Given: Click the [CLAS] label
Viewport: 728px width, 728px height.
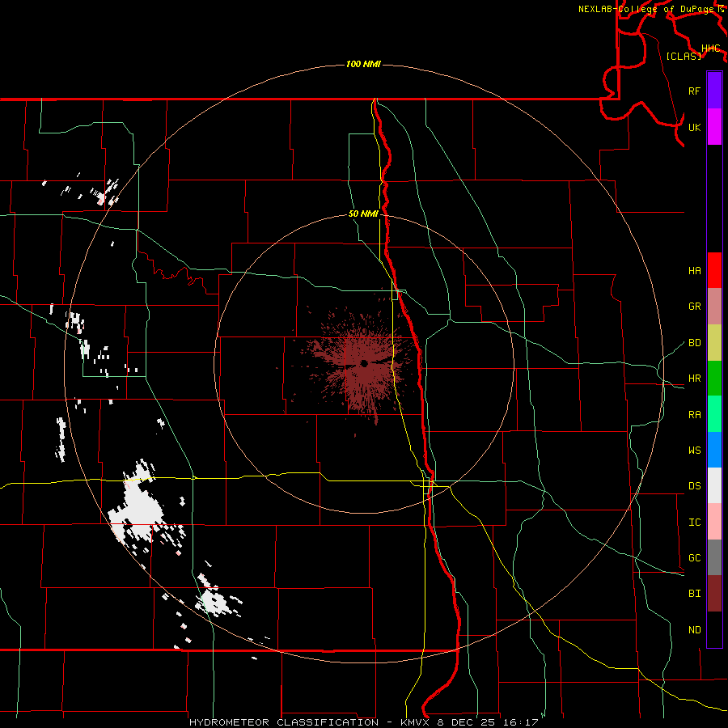Looking at the screenshot, I should pyautogui.click(x=684, y=56).
